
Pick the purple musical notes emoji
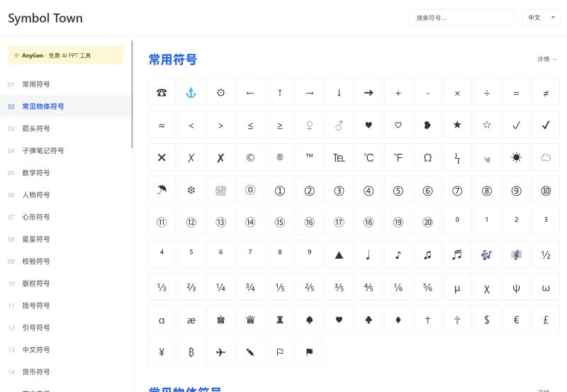(x=487, y=254)
